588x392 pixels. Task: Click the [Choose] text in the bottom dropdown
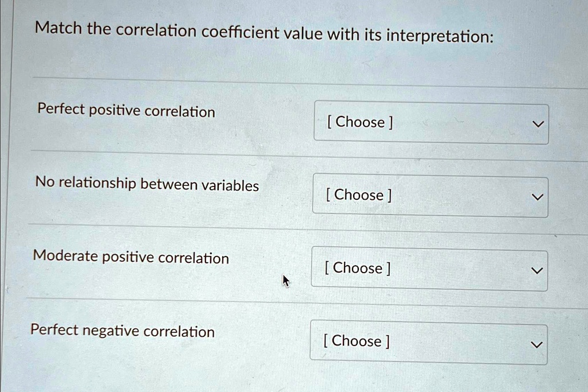click(x=357, y=341)
